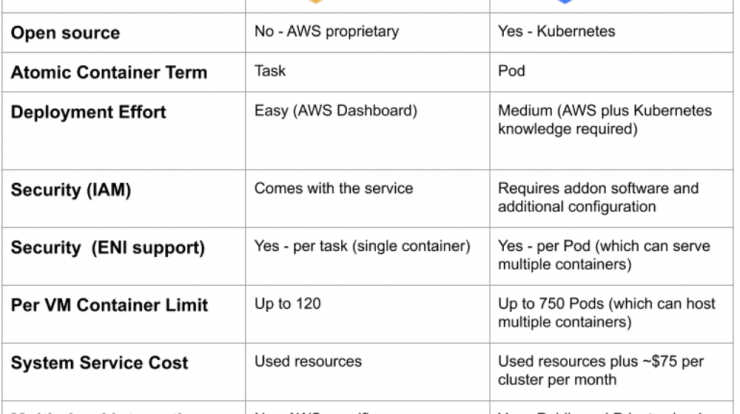Click 'Medium (AWS plus Kubernetes knowledge required)' text

tap(605, 119)
